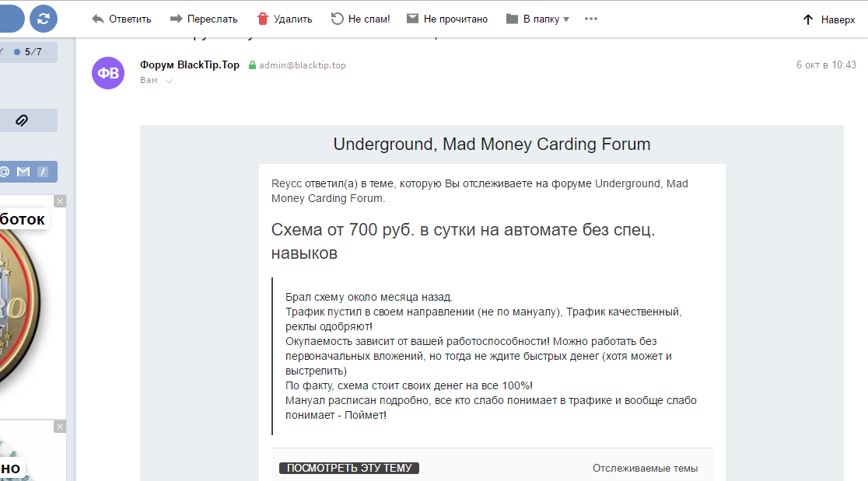
Task: Click the admin@blacktip.top address
Action: (x=303, y=65)
